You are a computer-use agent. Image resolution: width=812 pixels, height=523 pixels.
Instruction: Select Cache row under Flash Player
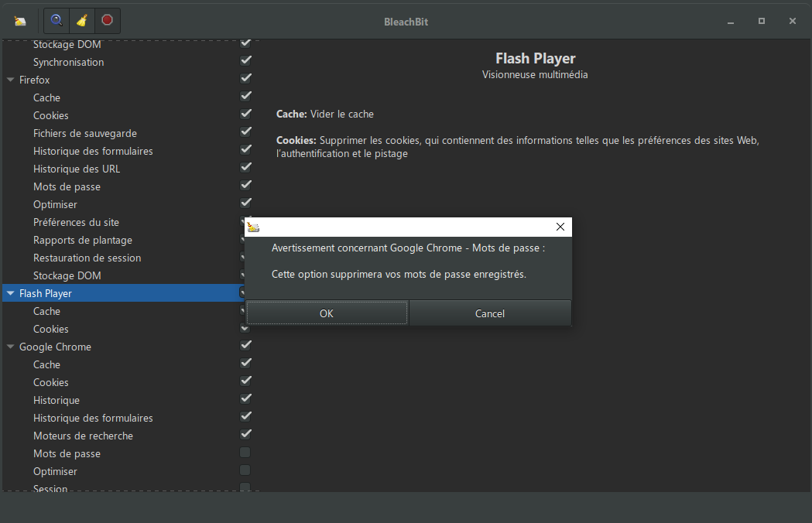point(46,311)
